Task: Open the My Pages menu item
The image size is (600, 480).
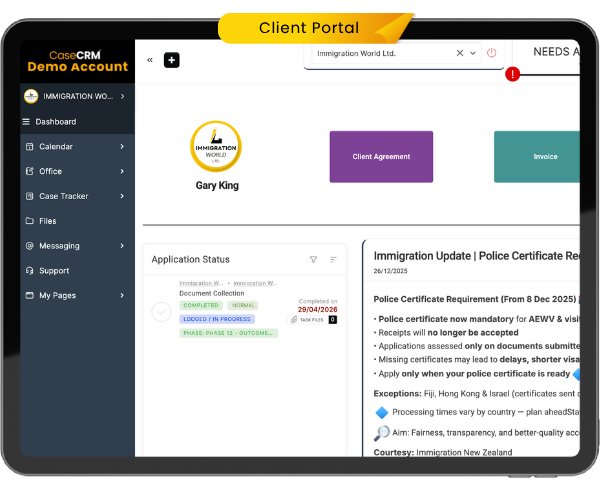Action: point(77,296)
